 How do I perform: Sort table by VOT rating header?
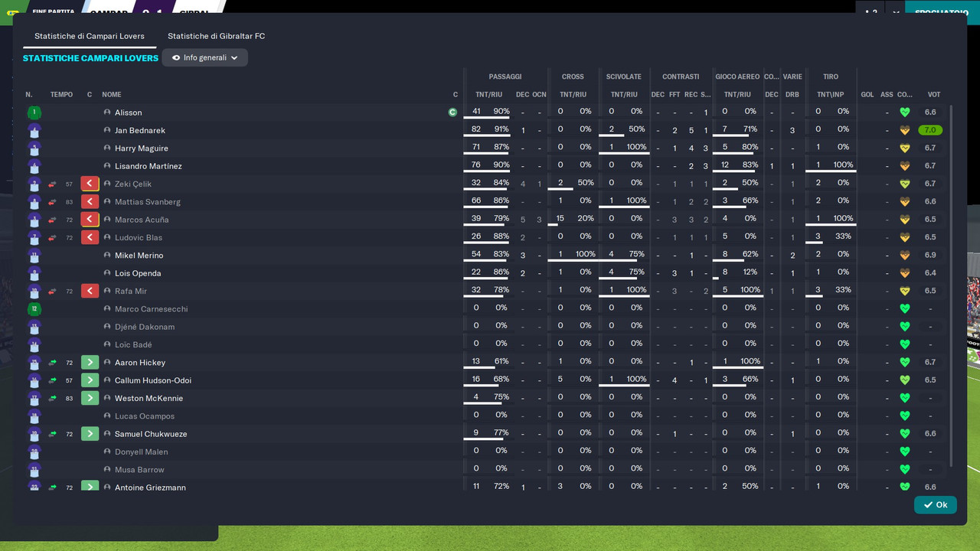coord(934,95)
